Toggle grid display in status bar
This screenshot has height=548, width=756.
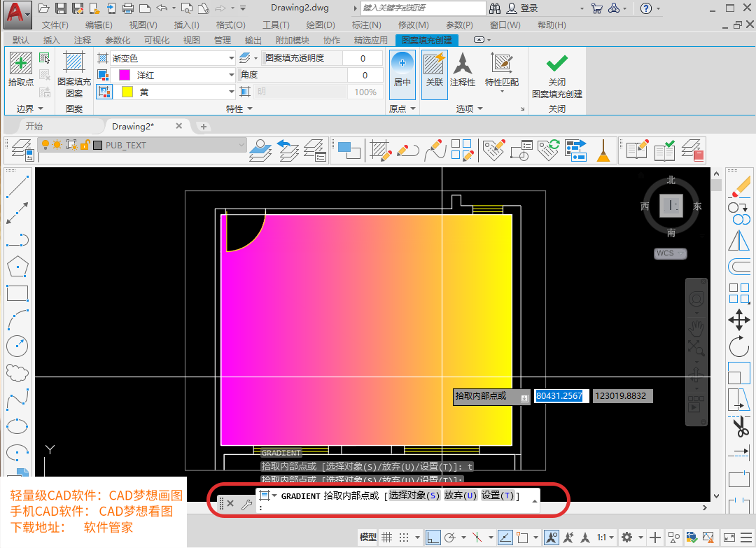pos(386,537)
